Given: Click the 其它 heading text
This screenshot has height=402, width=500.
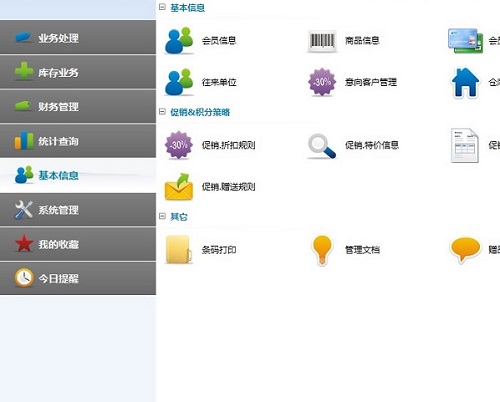Looking at the screenshot, I should pos(179,217).
